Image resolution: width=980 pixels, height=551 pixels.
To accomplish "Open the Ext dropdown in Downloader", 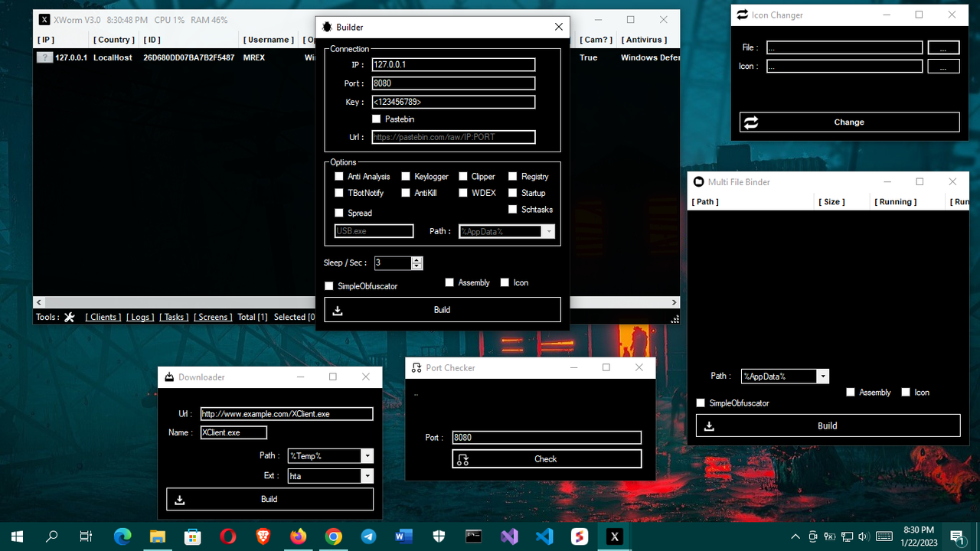I will pyautogui.click(x=366, y=475).
